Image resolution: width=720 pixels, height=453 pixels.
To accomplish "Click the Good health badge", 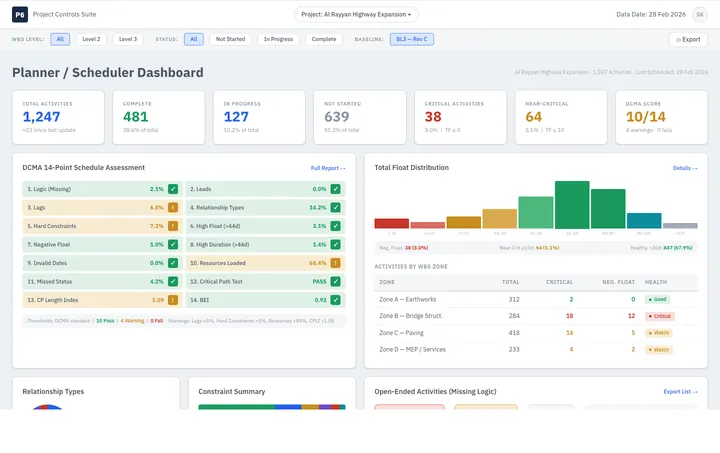I will pyautogui.click(x=658, y=299).
